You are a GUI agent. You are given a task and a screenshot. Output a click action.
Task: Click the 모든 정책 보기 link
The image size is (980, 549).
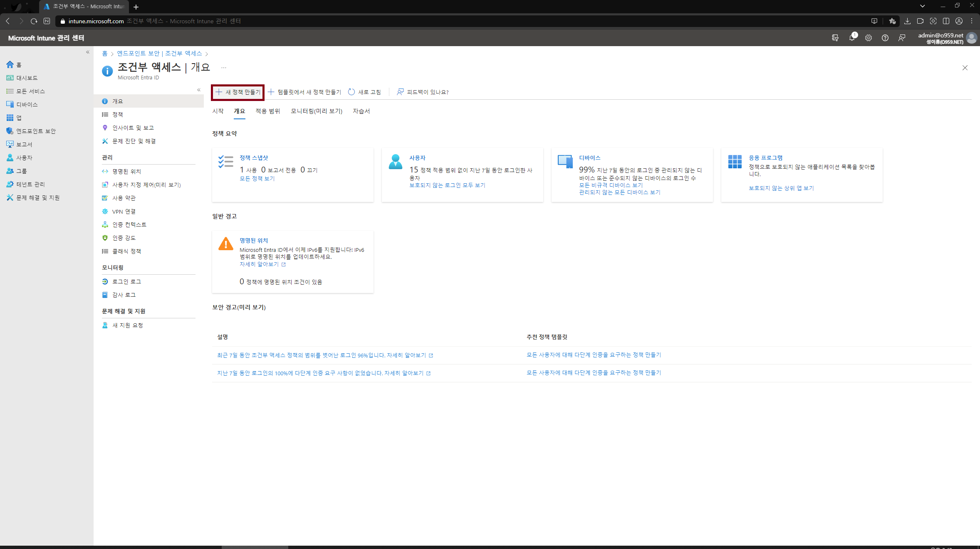[257, 178]
